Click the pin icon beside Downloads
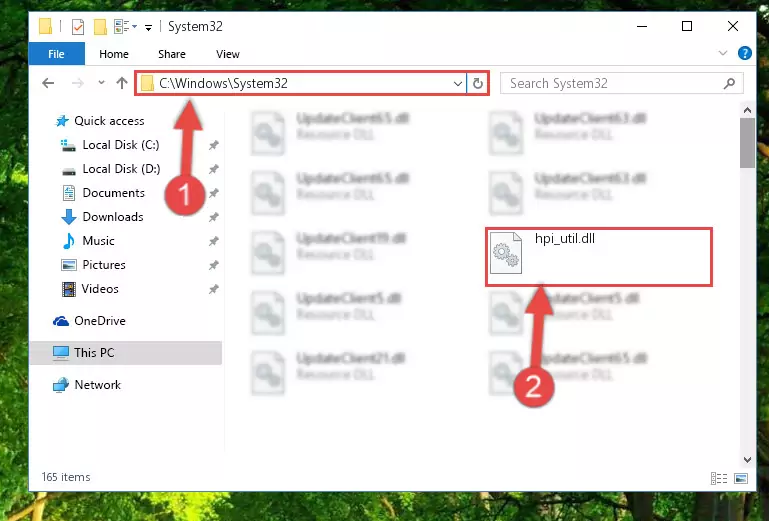This screenshot has height=521, width=769. [213, 217]
